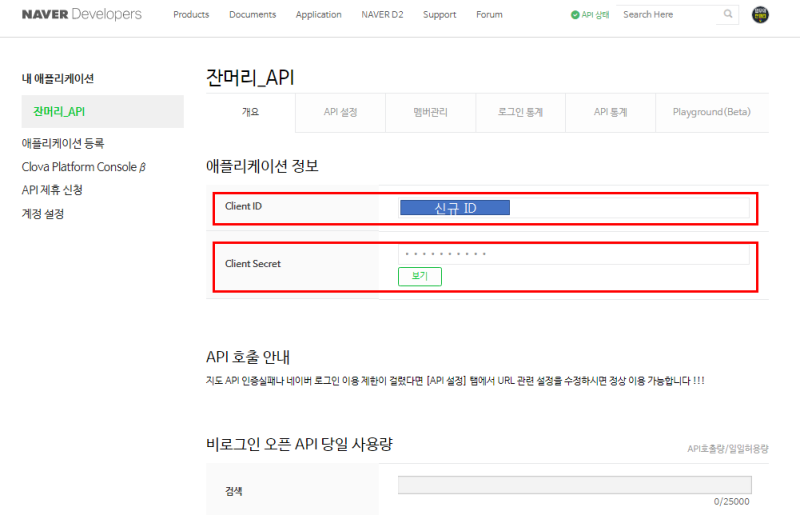This screenshot has height=515, width=800.
Task: Open the Forum menu
Action: [489, 15]
